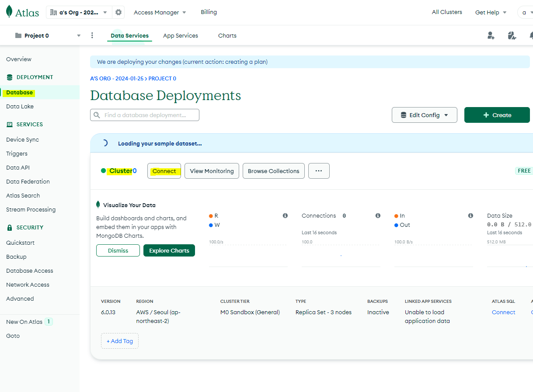Click the FREE tier badge

pyautogui.click(x=524, y=171)
